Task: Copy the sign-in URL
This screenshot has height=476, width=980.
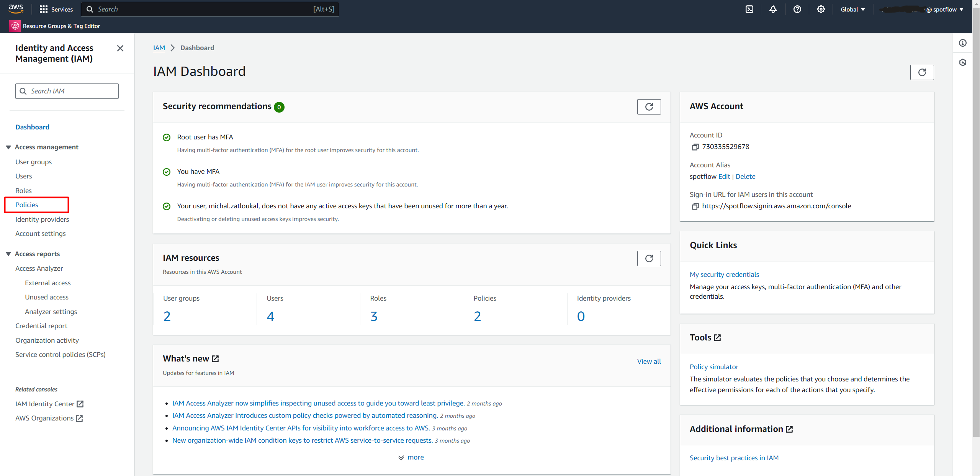Action: click(695, 206)
